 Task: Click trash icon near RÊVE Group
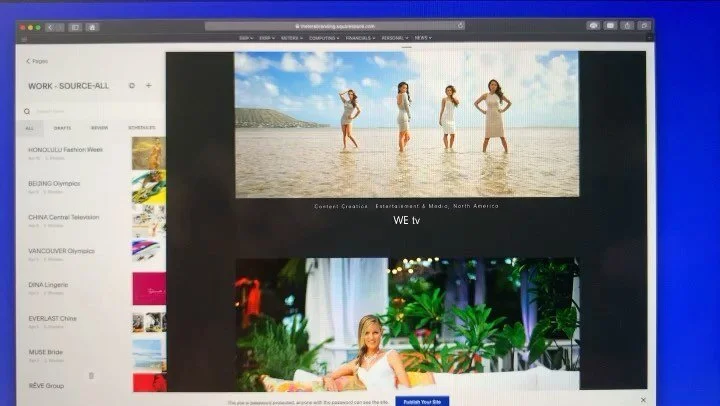point(91,376)
